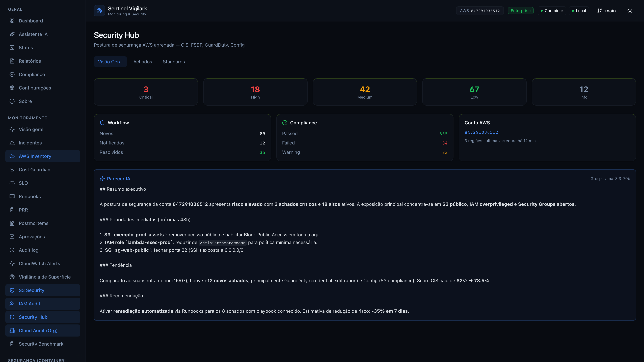Viewport: 644px width, 362px height.
Task: Select the Medium 42 findings card
Action: [365, 92]
